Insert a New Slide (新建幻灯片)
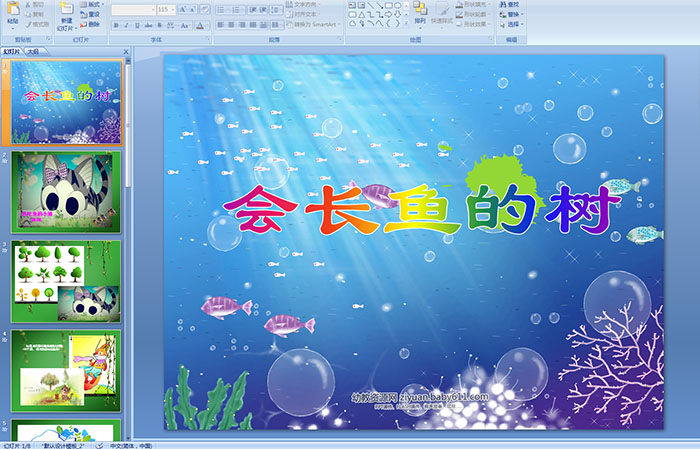This screenshot has width=700, height=449. click(x=67, y=17)
